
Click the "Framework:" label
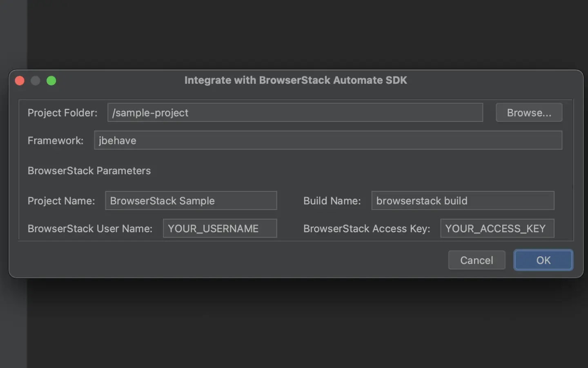point(56,141)
